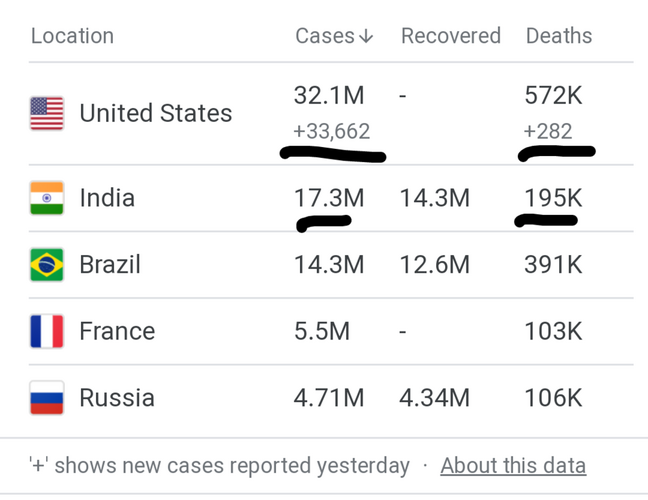This screenshot has width=648, height=500.
Task: Select the Russia country name
Action: point(117,398)
